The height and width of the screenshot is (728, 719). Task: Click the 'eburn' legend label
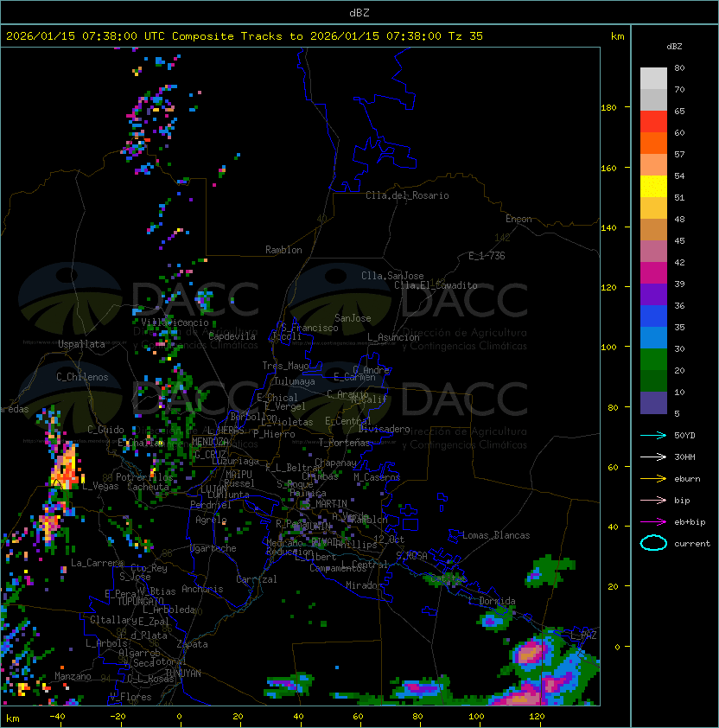(687, 479)
